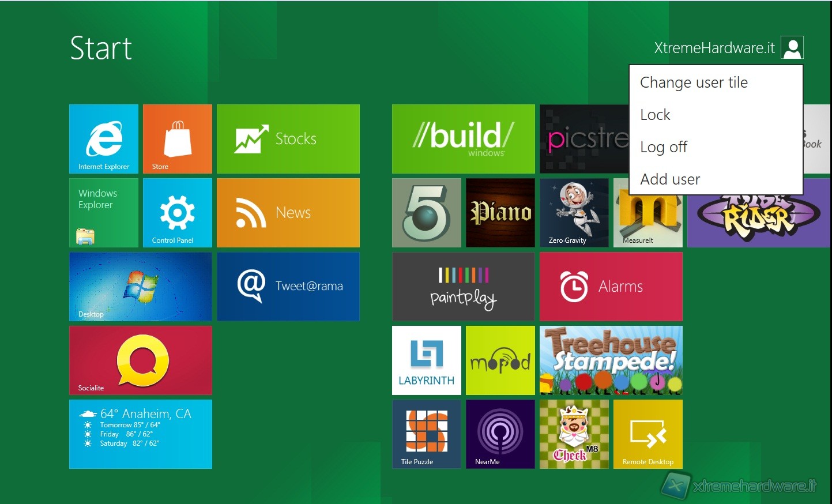This screenshot has height=504, width=832.
Task: Open the Windows Explorer tile
Action: click(x=104, y=213)
